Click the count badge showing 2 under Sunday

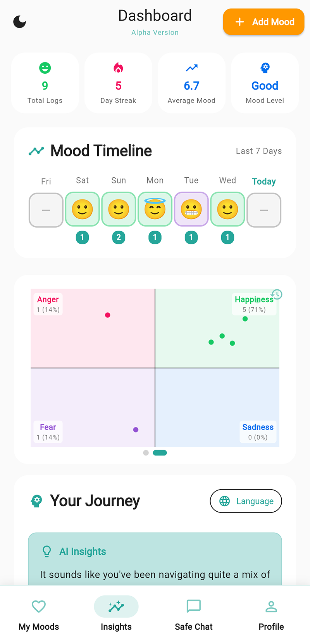119,237
